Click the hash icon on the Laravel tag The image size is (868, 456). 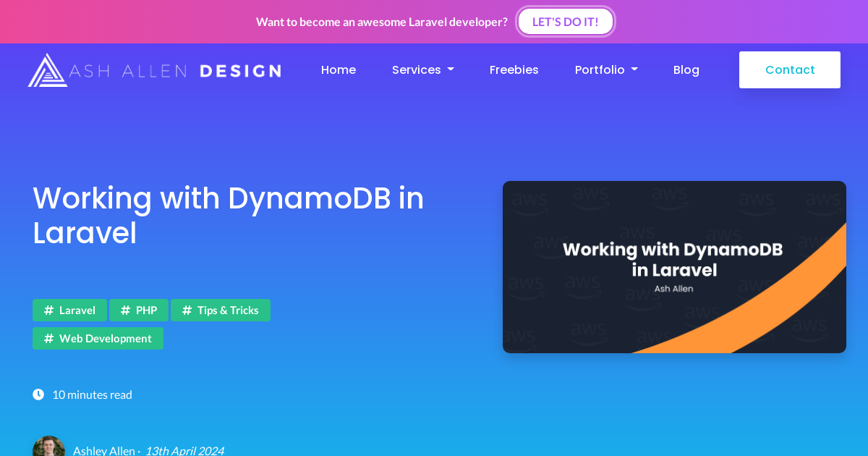coord(48,311)
